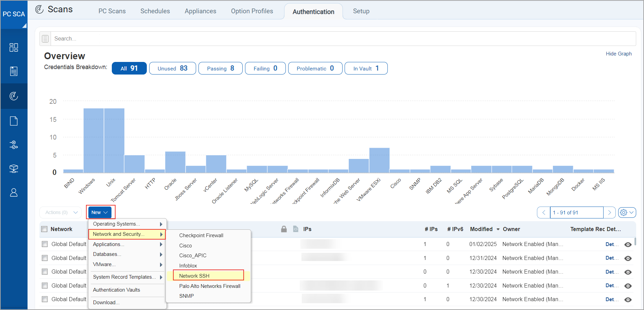Switch to the Schedules tab
Image resolution: width=644 pixels, height=310 pixels.
click(155, 11)
